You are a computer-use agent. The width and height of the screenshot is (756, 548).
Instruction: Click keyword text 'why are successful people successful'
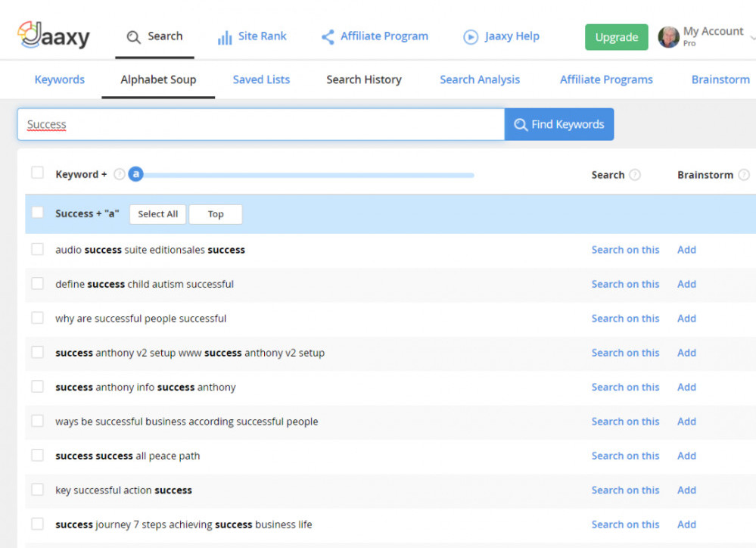click(x=141, y=319)
